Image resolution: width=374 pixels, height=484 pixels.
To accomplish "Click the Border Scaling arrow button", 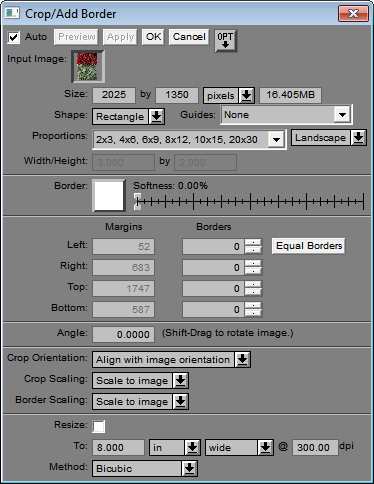I will 180,401.
